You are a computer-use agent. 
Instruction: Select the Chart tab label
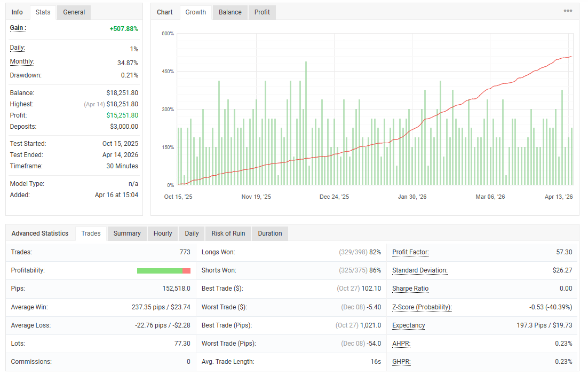[165, 12]
